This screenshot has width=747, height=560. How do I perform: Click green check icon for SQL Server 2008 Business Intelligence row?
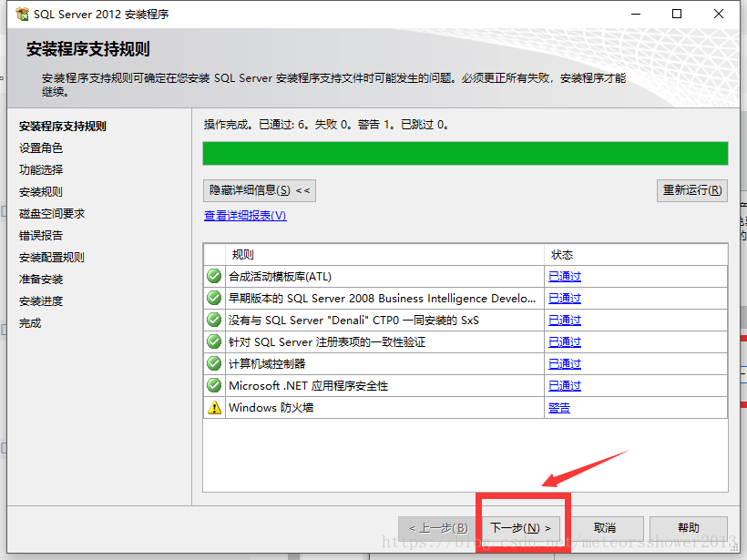tap(214, 298)
